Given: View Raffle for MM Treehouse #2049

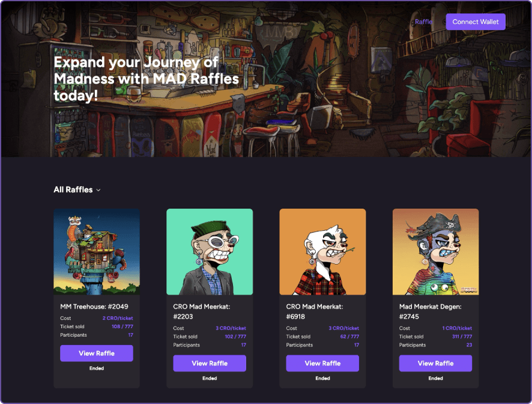Looking at the screenshot, I should 97,353.
